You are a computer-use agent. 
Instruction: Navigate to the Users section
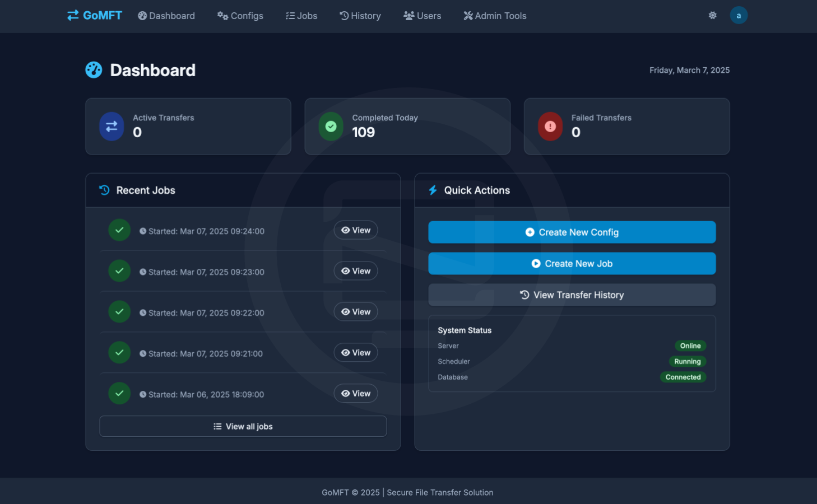423,16
